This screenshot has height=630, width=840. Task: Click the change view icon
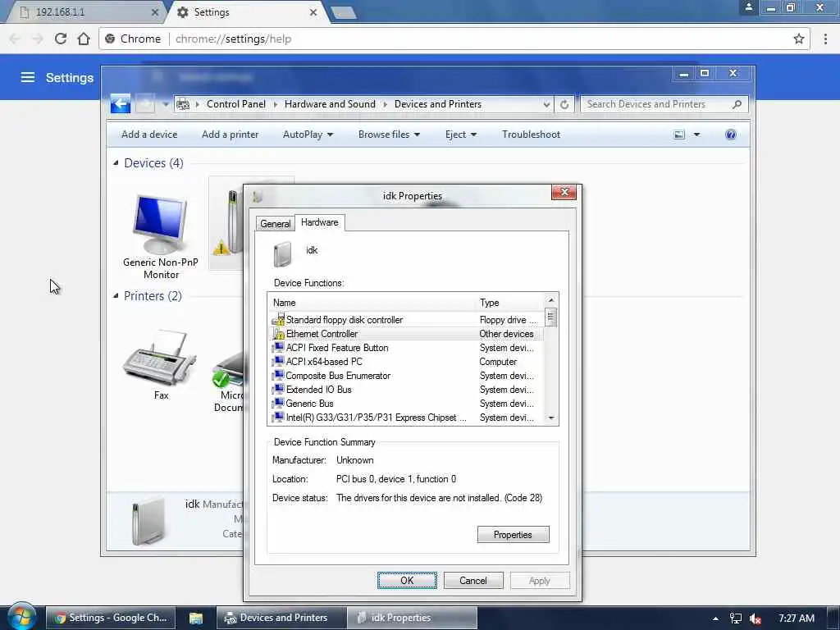(678, 135)
